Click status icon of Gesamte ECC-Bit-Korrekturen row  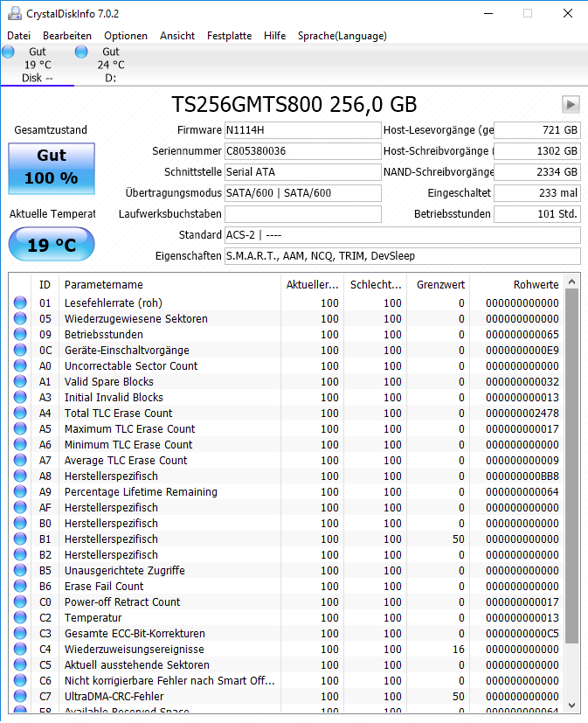click(x=20, y=633)
